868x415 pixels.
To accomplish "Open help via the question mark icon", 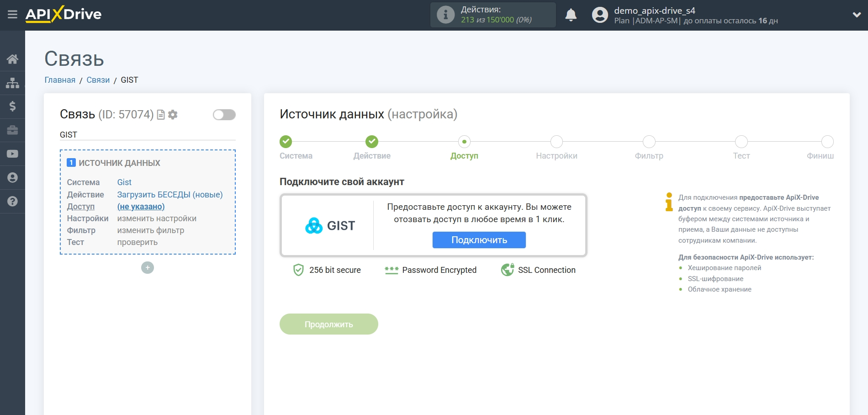I will coord(12,201).
